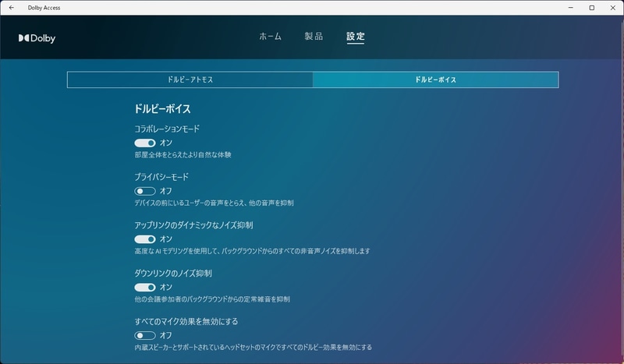Enable プライバシーモード switch
The width and height of the screenshot is (624, 364).
pos(145,191)
